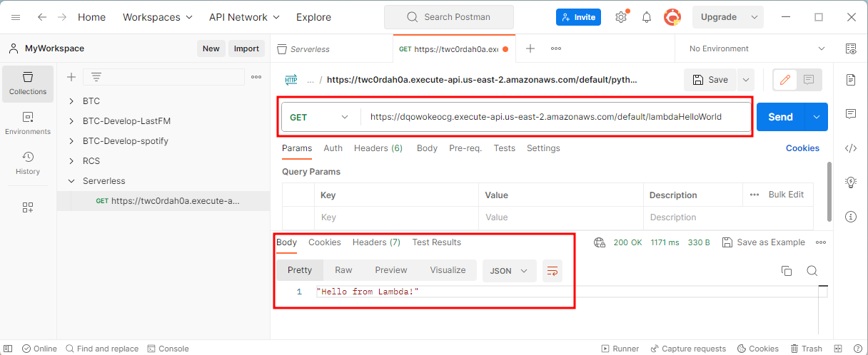The width and height of the screenshot is (868, 355).
Task: Open notifications bell
Action: (x=647, y=17)
